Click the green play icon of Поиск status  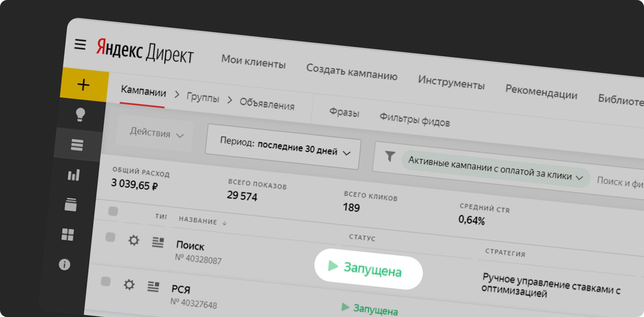tap(333, 266)
